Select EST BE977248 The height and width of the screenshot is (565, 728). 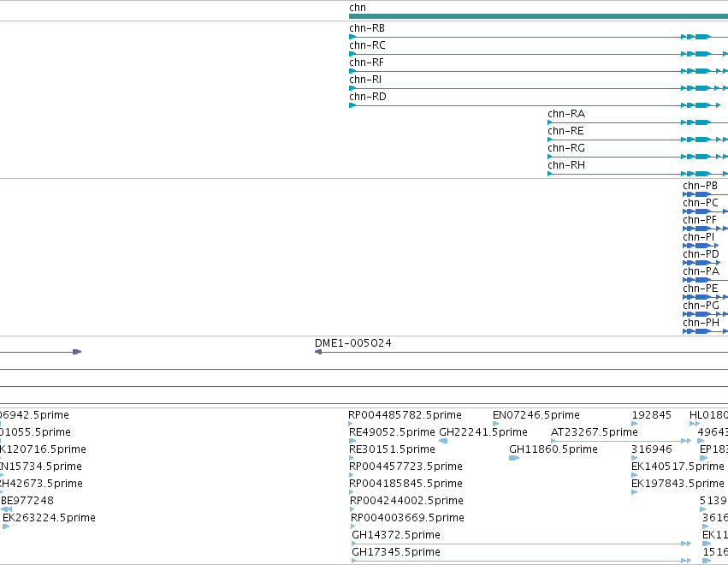coord(27,501)
